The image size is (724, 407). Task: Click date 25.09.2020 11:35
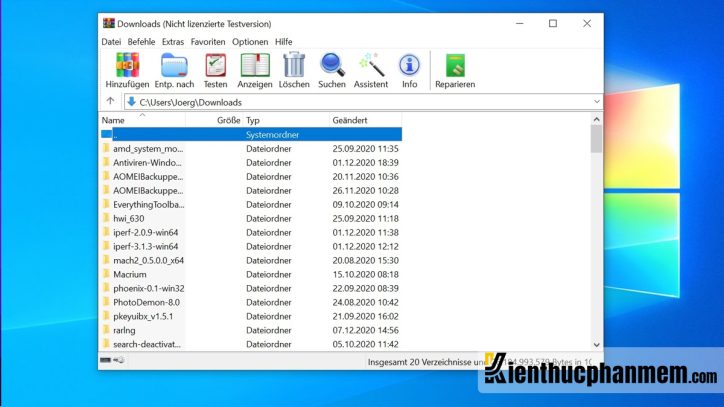[x=365, y=149]
